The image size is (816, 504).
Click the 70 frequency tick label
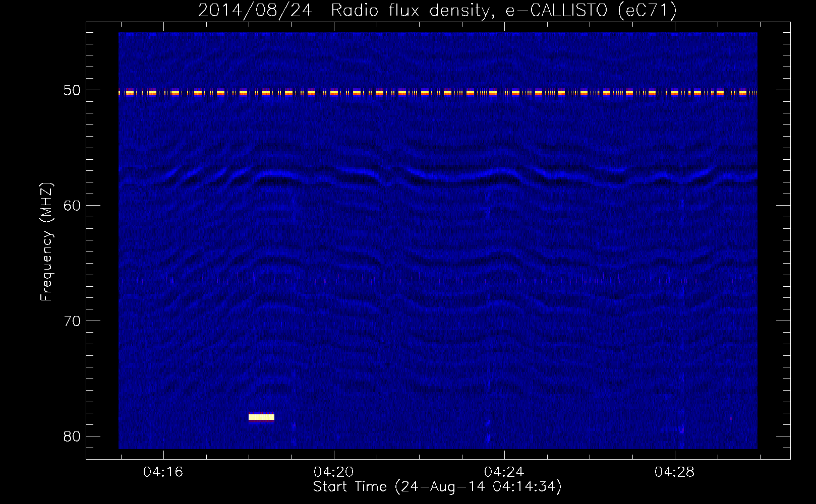[x=72, y=321]
